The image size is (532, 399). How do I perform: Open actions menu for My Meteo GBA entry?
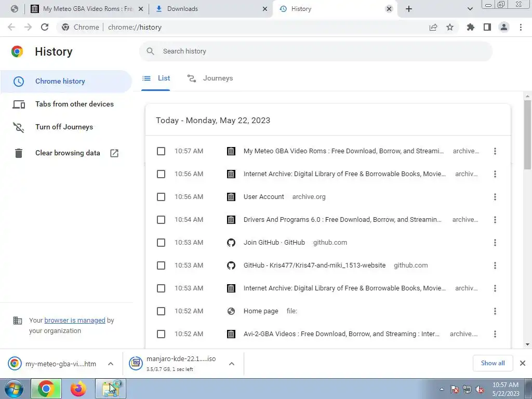tap(495, 151)
